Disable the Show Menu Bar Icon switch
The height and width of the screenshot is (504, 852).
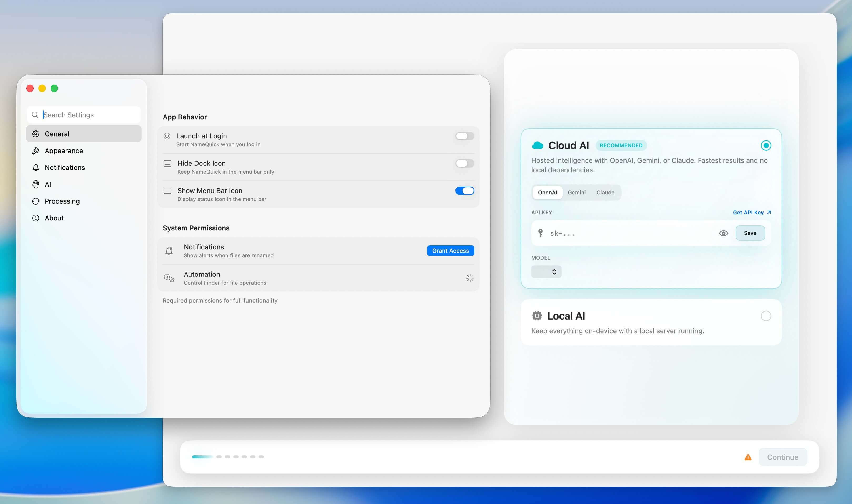point(464,191)
